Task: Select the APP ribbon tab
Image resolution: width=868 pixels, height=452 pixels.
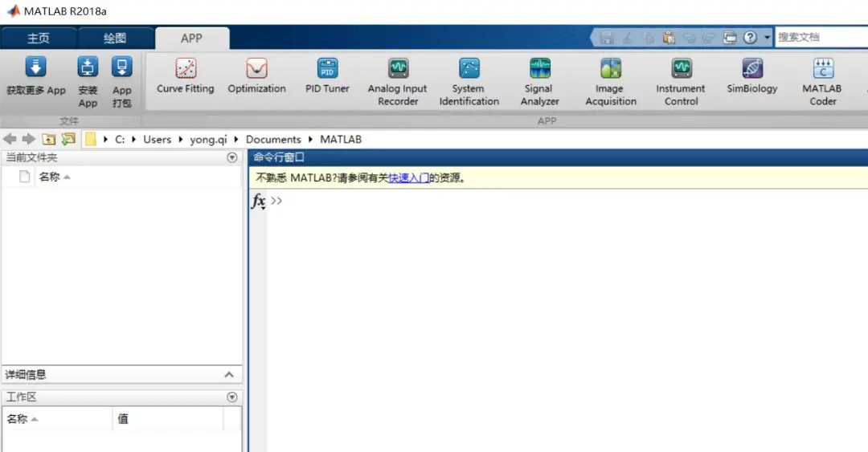Action: tap(191, 39)
